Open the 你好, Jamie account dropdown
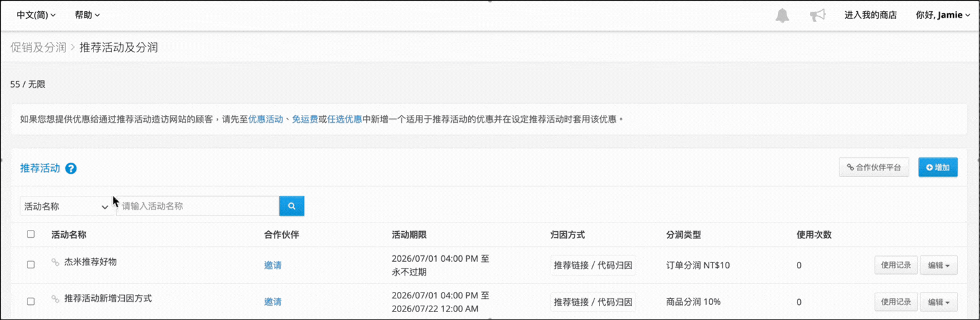 943,15
